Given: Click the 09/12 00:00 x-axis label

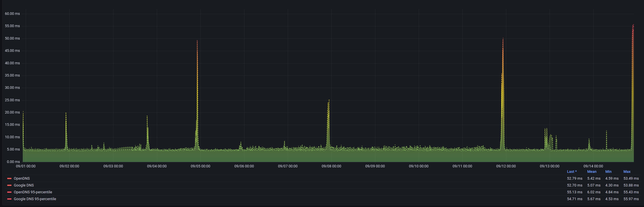Looking at the screenshot, I should [x=506, y=166].
